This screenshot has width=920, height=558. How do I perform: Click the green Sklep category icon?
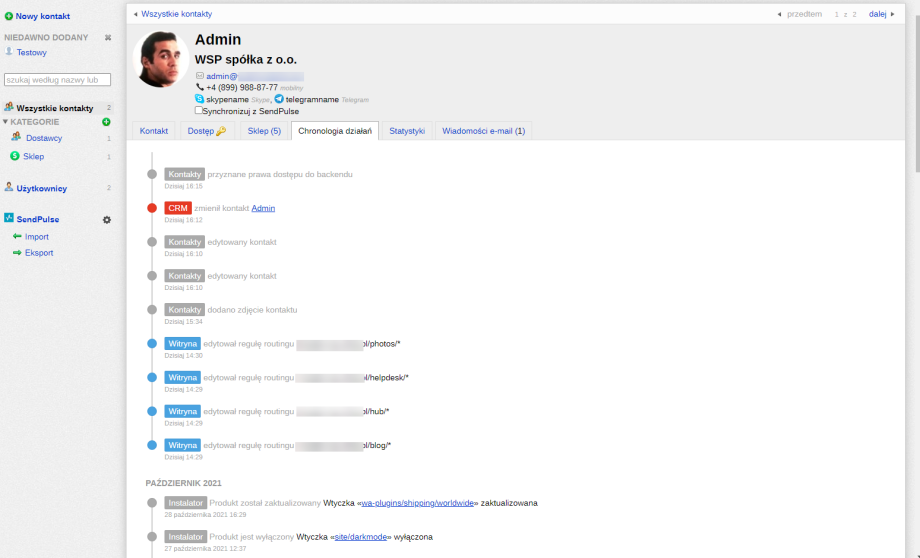pos(15,156)
